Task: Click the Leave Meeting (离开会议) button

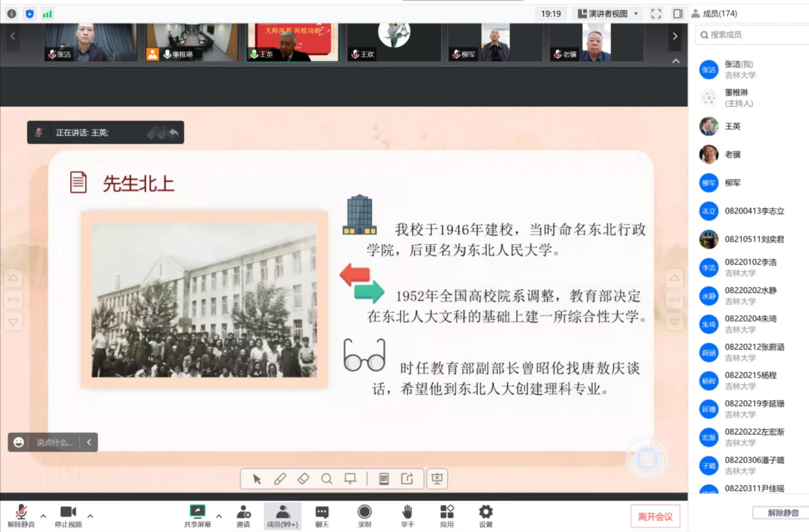Action: 655,516
